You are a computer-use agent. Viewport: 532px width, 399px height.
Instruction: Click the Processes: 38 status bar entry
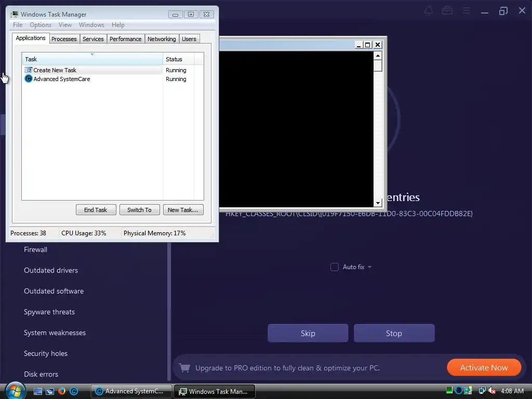pyautogui.click(x=28, y=233)
